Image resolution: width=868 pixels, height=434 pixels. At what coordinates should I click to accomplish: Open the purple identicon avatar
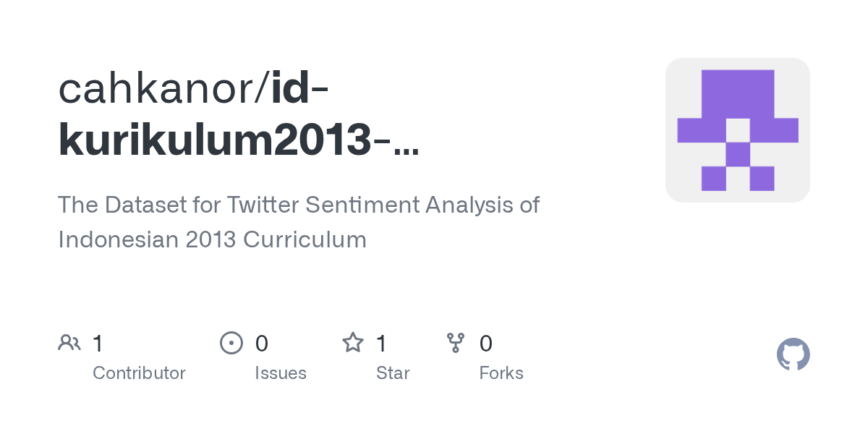point(737,130)
